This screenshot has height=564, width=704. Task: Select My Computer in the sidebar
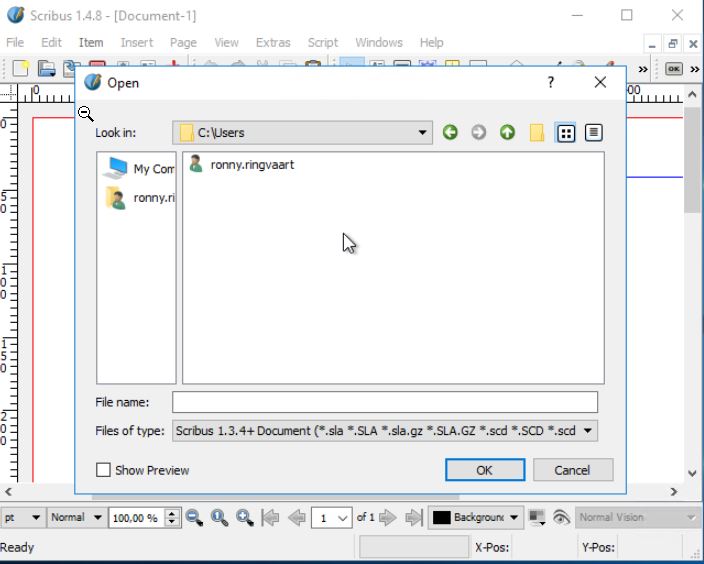point(139,168)
